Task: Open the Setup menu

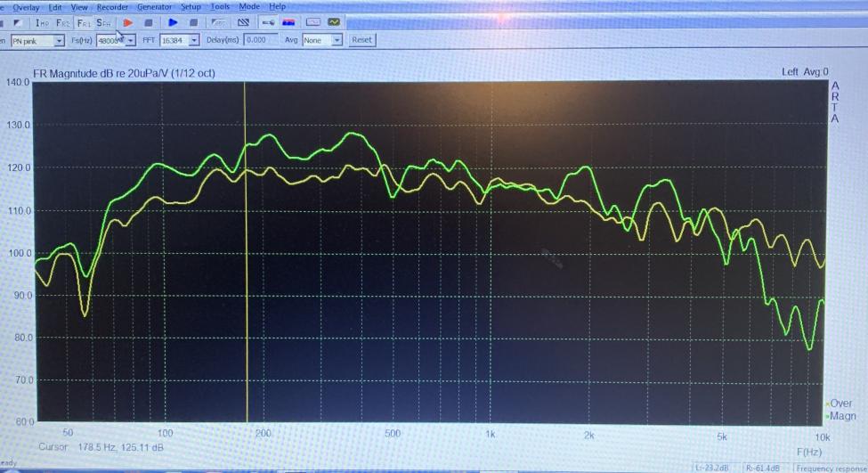Action: click(191, 7)
